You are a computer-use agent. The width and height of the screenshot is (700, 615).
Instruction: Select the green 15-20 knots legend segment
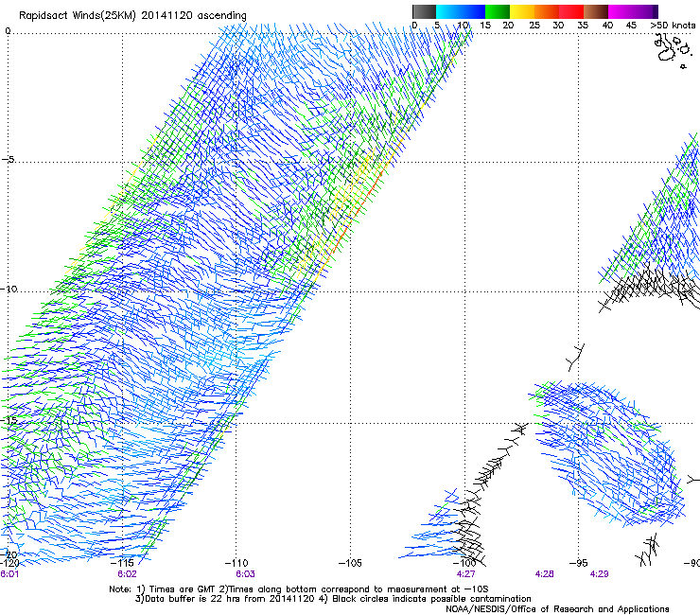(x=498, y=11)
